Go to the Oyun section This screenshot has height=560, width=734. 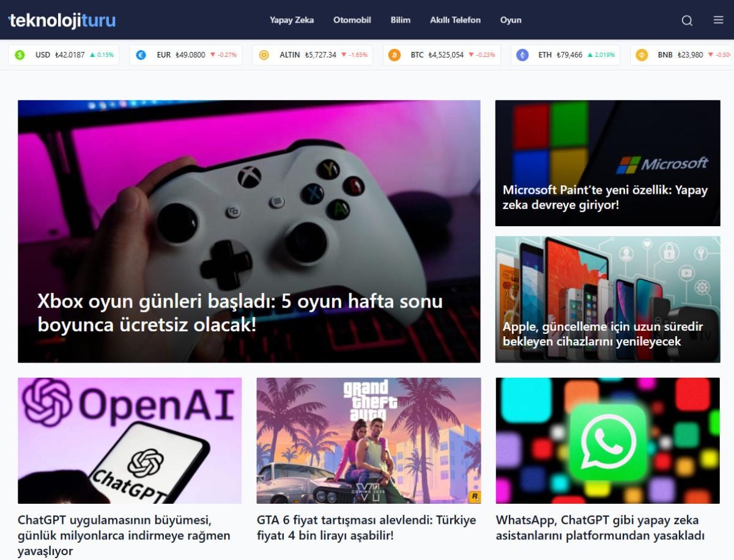[511, 20]
